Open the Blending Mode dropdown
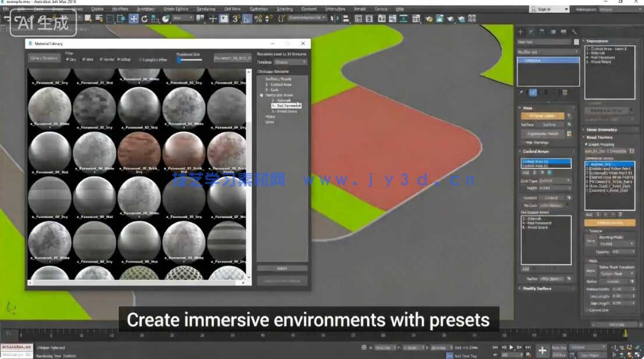 click(617, 244)
